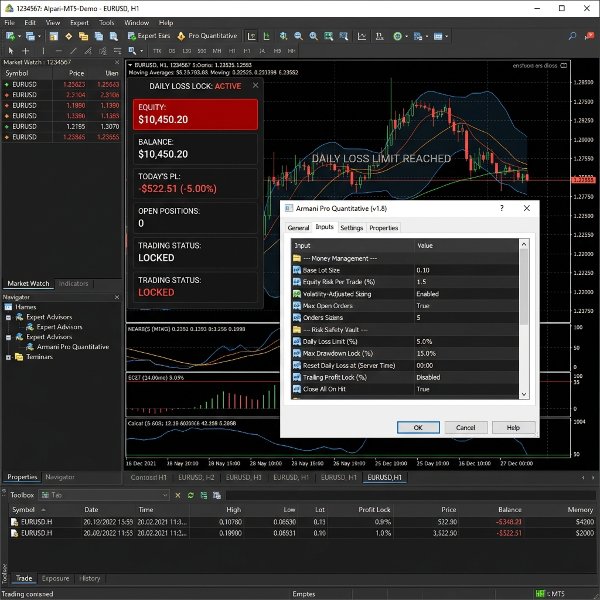Click the chart templates icon
Image resolution: width=600 pixels, height=600 pixels.
418,36
